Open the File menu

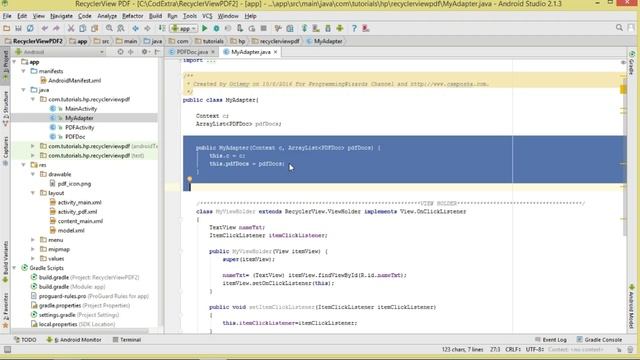point(7,16)
